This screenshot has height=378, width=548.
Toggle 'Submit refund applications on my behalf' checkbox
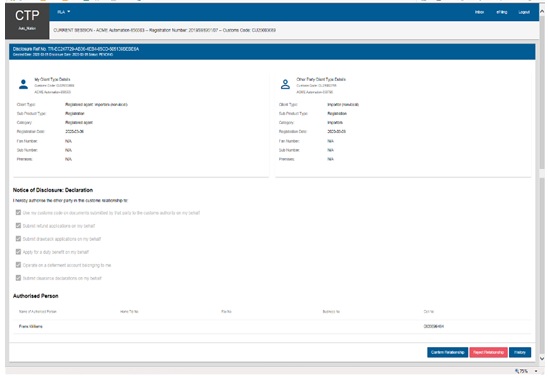[x=19, y=226]
